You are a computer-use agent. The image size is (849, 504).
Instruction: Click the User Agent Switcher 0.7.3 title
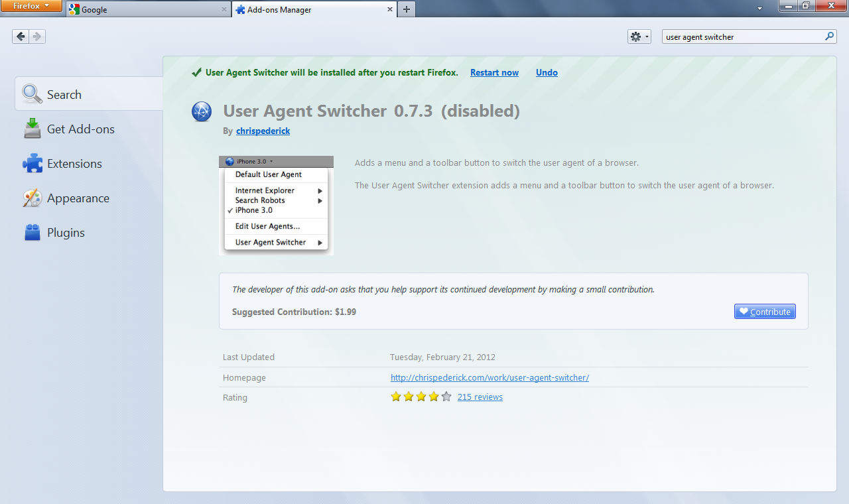(x=328, y=111)
